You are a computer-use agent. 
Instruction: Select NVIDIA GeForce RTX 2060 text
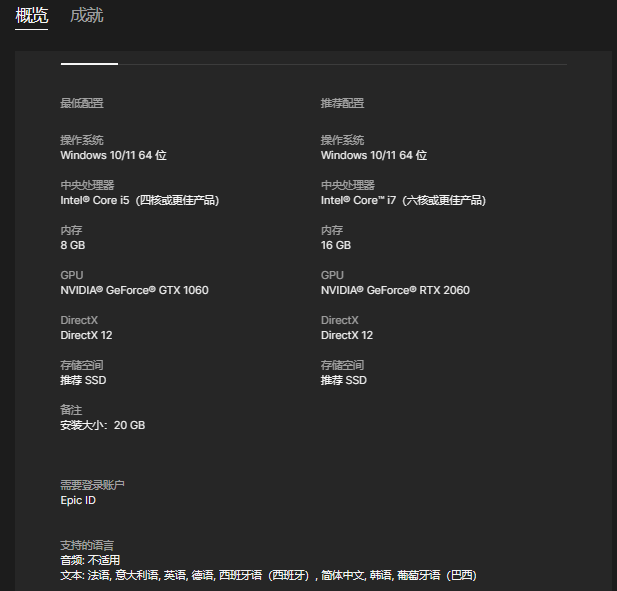coord(395,290)
